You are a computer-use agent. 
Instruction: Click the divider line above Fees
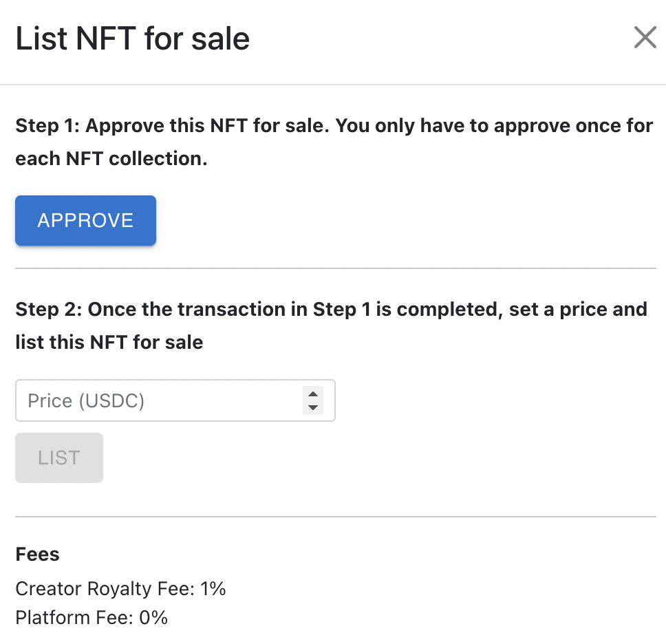click(336, 517)
